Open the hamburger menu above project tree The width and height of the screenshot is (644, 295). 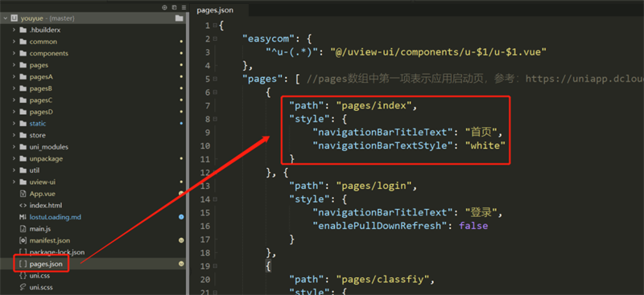point(184,7)
